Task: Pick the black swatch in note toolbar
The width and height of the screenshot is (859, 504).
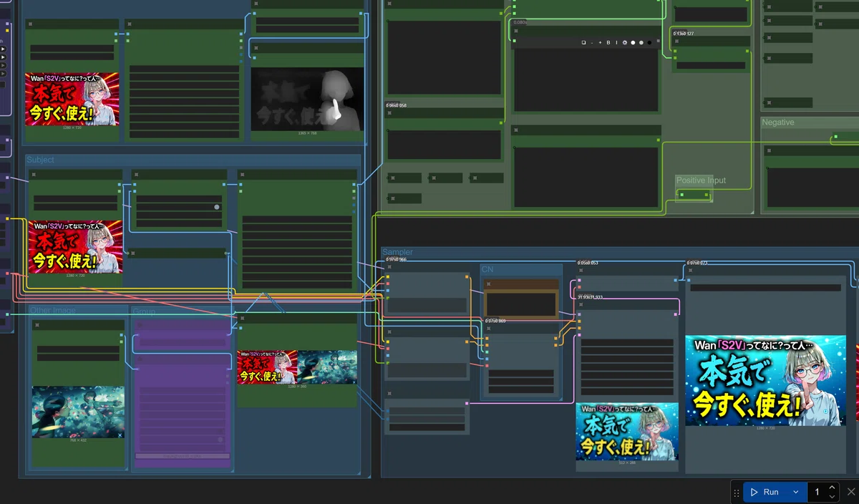Action: click(x=650, y=43)
